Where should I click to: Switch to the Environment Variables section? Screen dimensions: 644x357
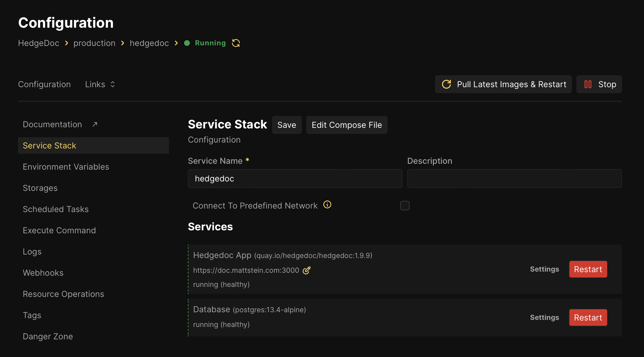pyautogui.click(x=66, y=167)
